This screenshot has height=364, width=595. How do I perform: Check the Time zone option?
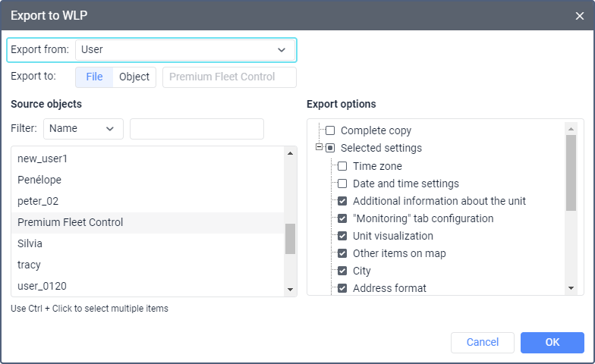pyautogui.click(x=342, y=166)
